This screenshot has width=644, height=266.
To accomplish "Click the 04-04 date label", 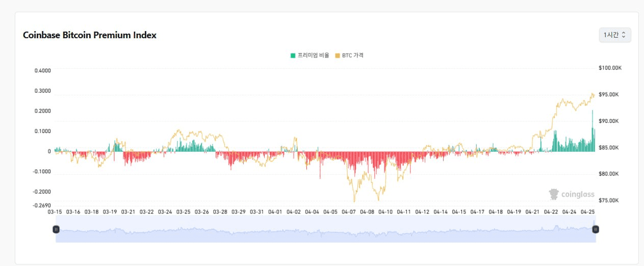I will (x=312, y=211).
